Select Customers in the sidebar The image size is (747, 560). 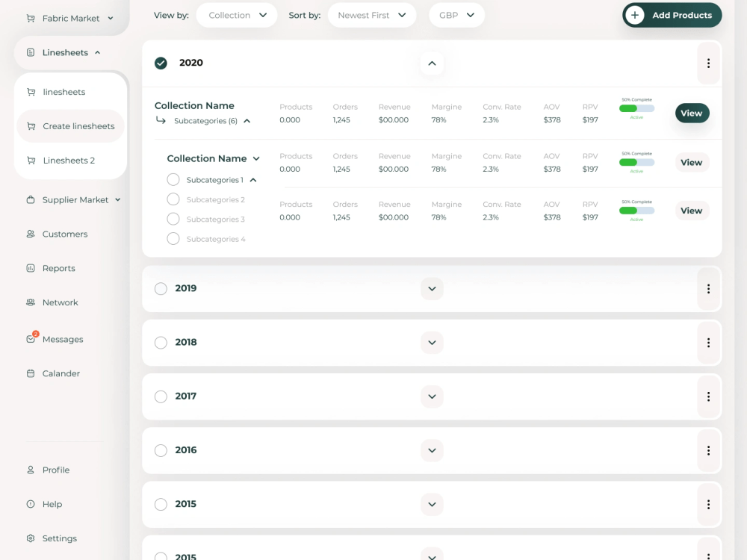click(x=63, y=234)
